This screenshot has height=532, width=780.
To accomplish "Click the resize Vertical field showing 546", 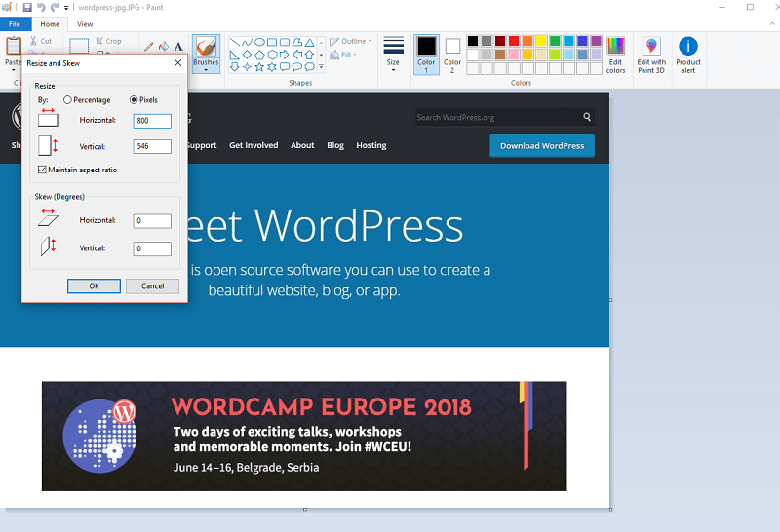I will [152, 146].
